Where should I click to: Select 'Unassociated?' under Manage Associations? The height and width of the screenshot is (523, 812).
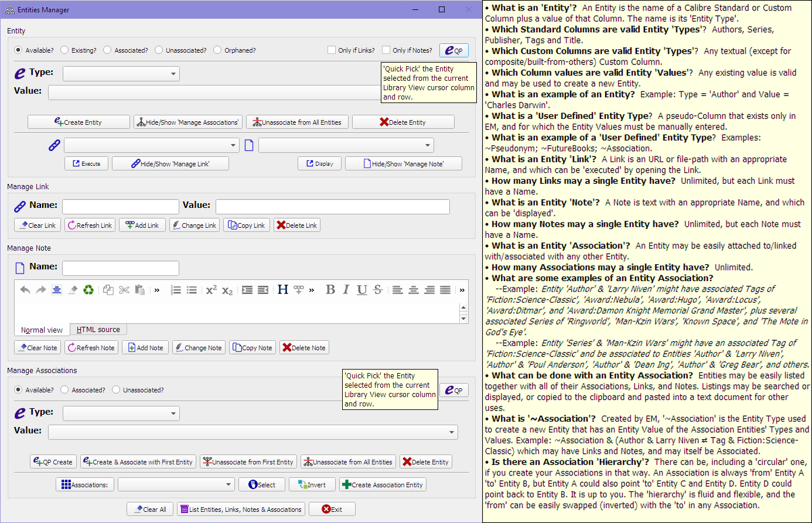click(116, 390)
